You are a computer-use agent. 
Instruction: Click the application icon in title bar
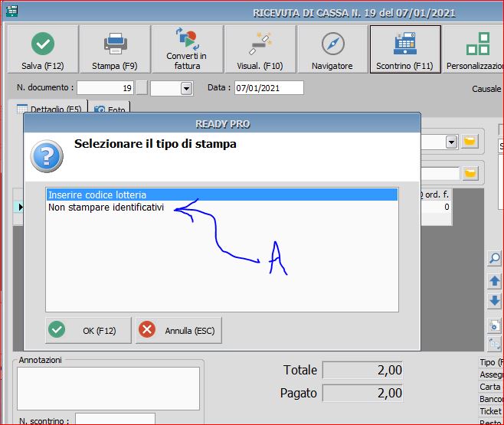tap(12, 11)
